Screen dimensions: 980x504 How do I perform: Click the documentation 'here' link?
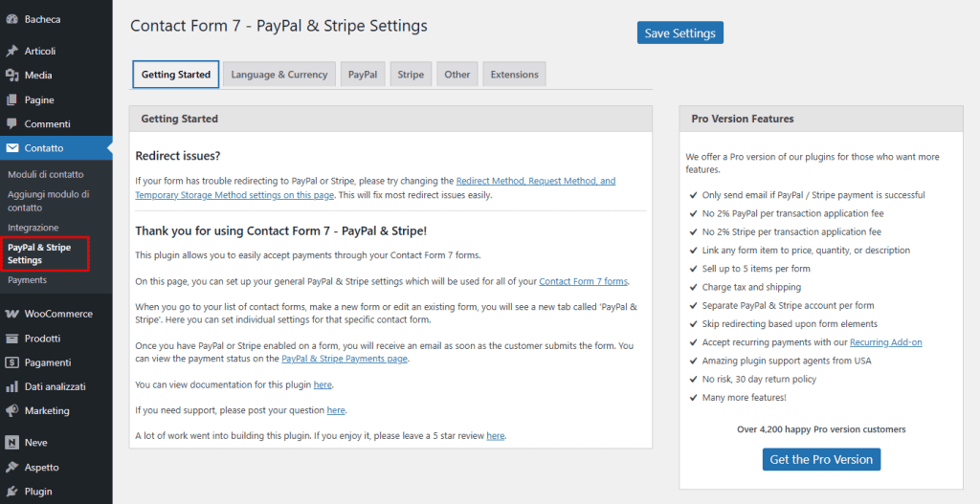(x=323, y=384)
